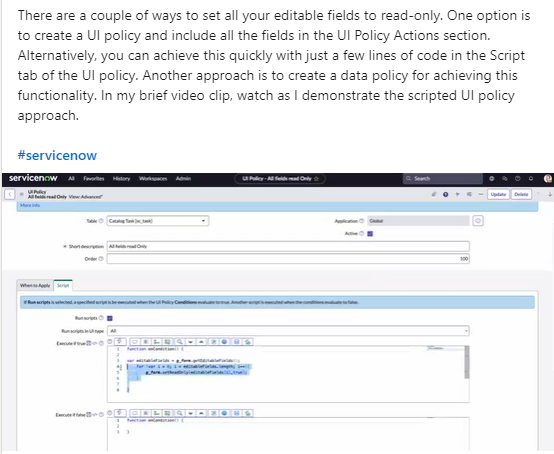Click the activity stream icon in form header
The image size is (554, 454).
457,194
